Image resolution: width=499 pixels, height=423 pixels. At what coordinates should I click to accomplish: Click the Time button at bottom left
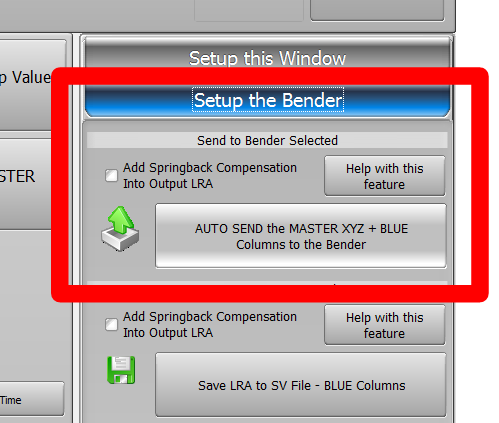pyautogui.click(x=32, y=399)
